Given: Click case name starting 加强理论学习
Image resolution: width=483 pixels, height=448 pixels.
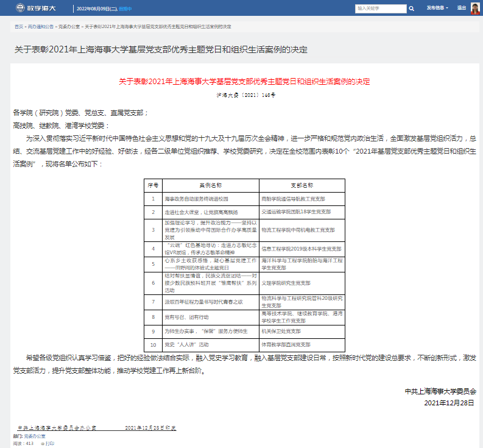Looking at the screenshot, I should 210,230.
